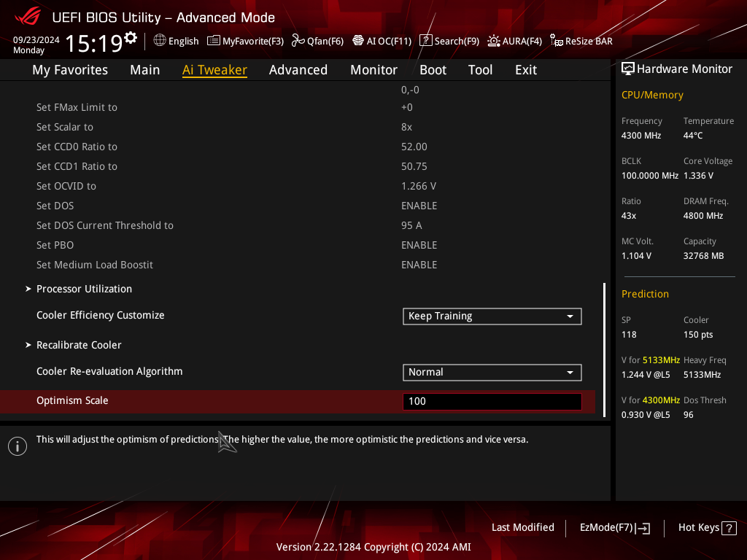747x560 pixels.
Task: Click the Version 2.22.1284 copyright text
Action: tap(373, 547)
